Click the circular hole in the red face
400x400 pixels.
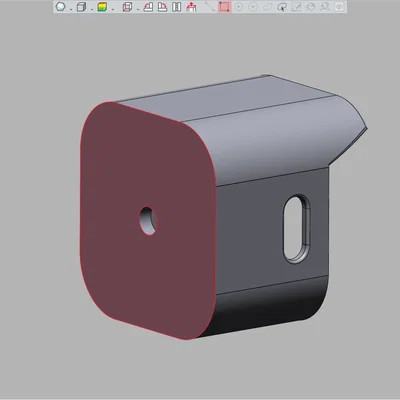(x=148, y=221)
